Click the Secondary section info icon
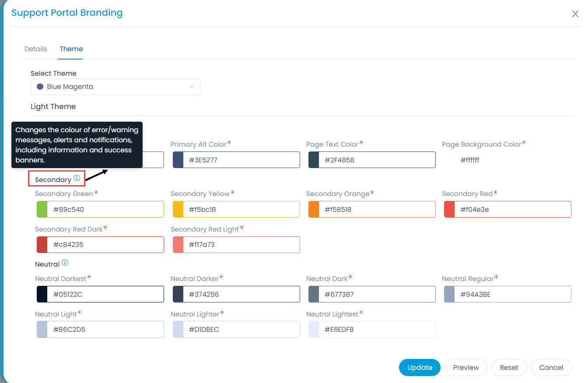The width and height of the screenshot is (588, 383). pyautogui.click(x=77, y=178)
